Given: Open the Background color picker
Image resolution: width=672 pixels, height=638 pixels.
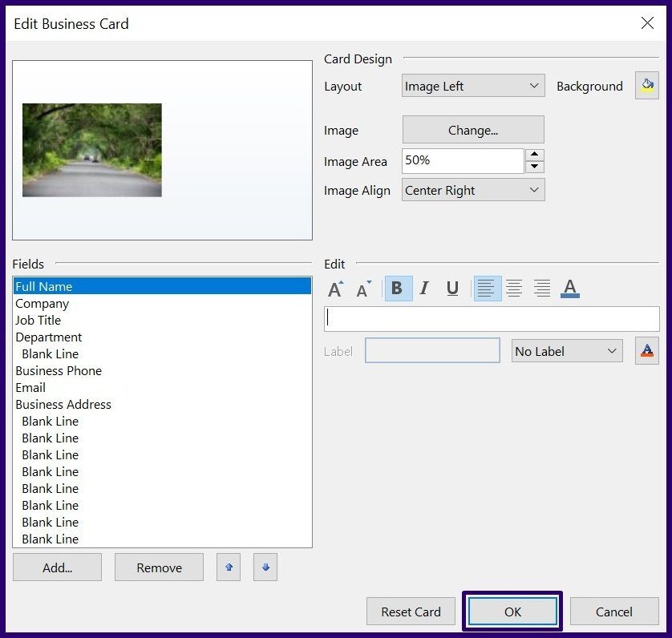Looking at the screenshot, I should [x=646, y=86].
